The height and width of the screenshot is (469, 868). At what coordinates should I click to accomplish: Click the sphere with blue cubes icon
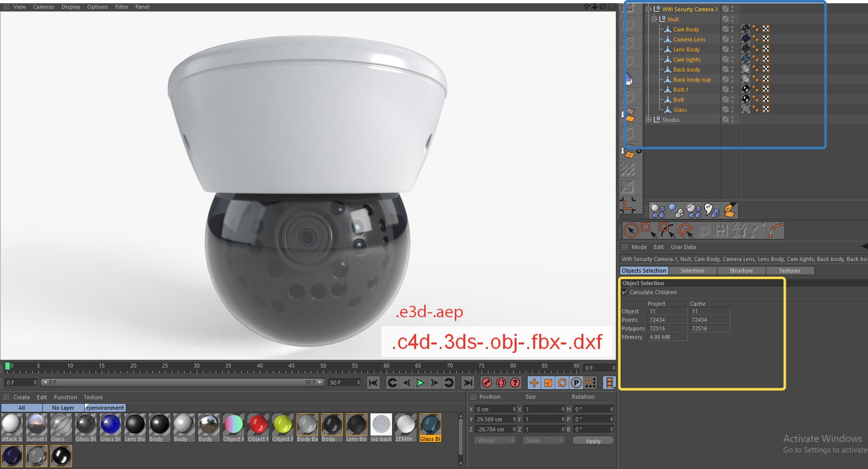[x=675, y=210]
